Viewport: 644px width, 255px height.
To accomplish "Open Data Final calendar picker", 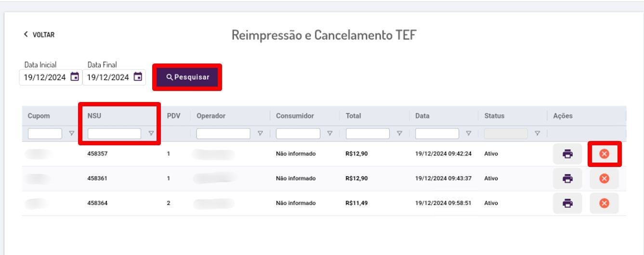I will coord(138,77).
